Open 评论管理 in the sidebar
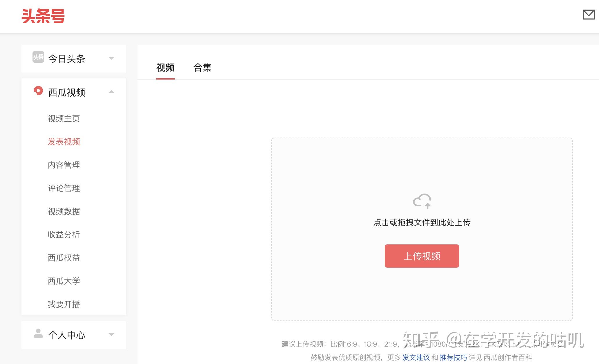 click(64, 188)
